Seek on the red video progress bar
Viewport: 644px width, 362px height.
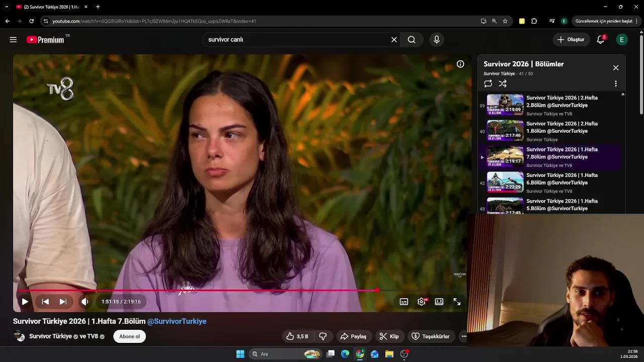pos(242,291)
